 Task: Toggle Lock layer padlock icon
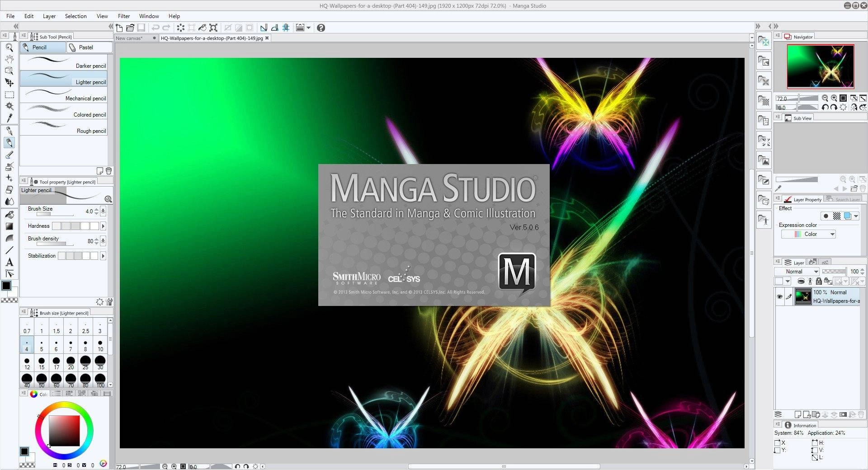pos(819,281)
